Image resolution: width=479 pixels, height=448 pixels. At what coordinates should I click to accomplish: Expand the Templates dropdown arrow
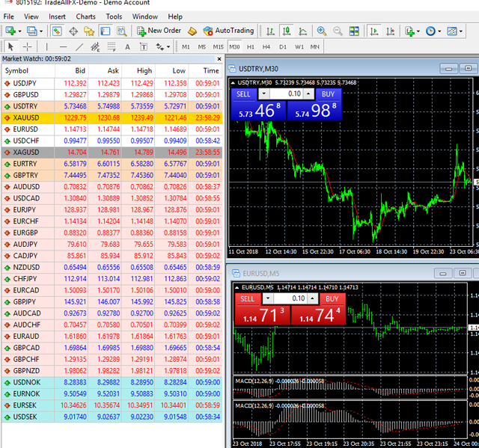[461, 31]
